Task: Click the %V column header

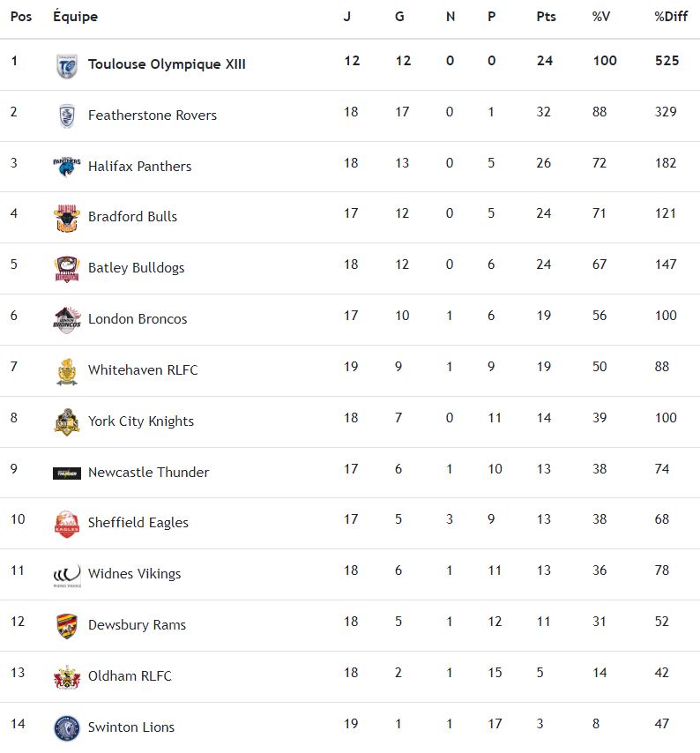Action: [x=601, y=17]
